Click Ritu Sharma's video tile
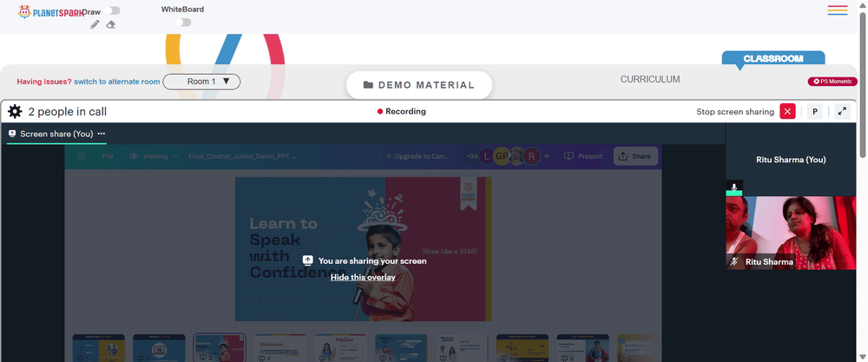The width and height of the screenshot is (868, 362). 791,233
